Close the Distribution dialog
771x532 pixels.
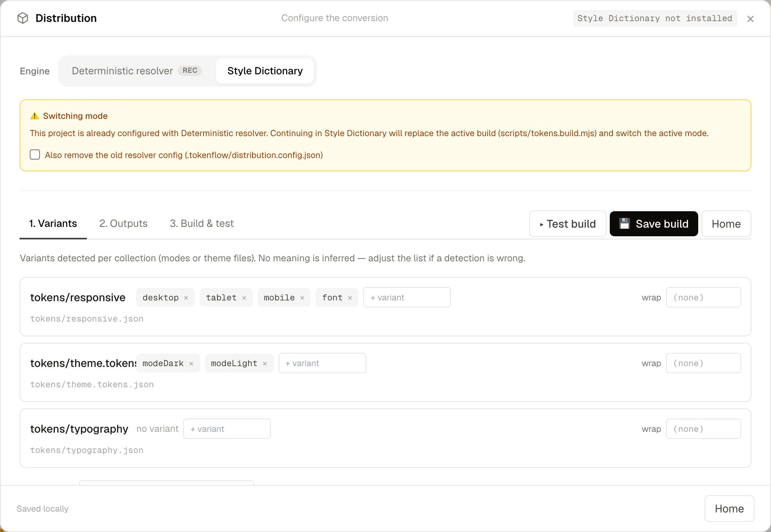(750, 19)
